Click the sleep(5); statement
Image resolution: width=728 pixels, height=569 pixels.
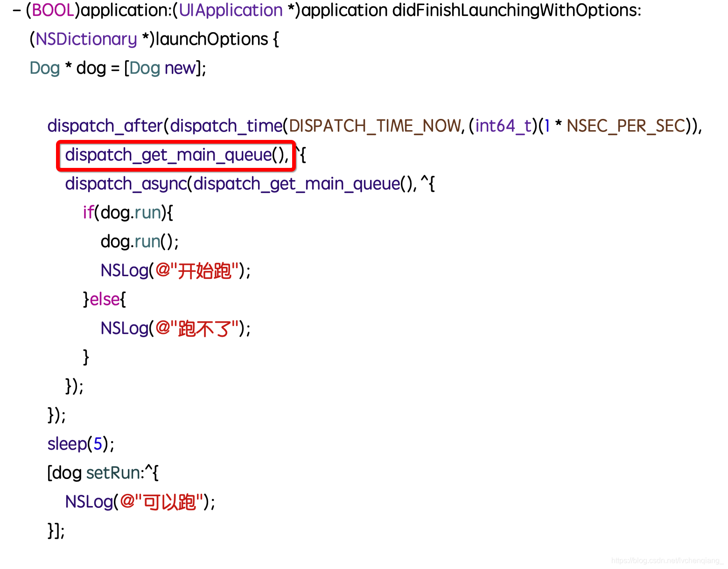pos(81,444)
